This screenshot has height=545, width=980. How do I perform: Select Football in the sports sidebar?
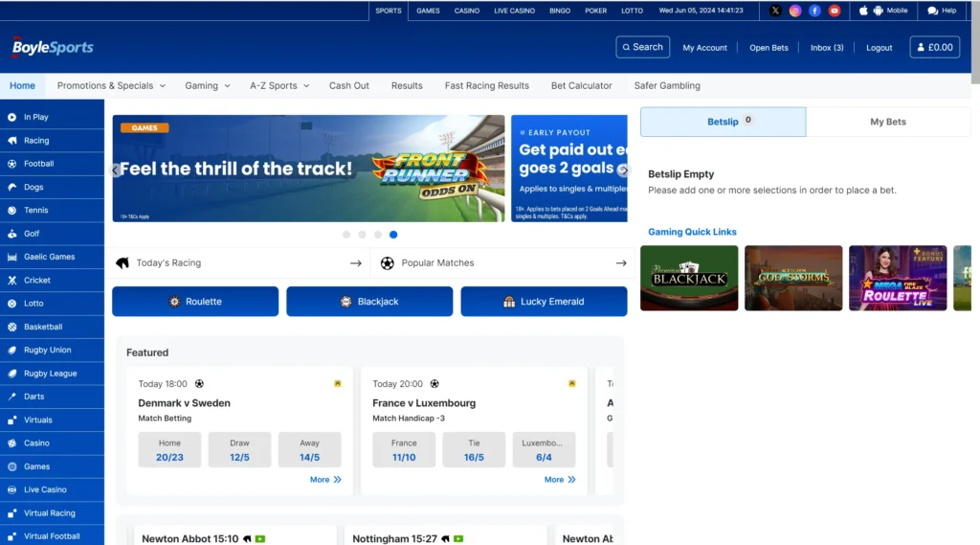(x=52, y=164)
